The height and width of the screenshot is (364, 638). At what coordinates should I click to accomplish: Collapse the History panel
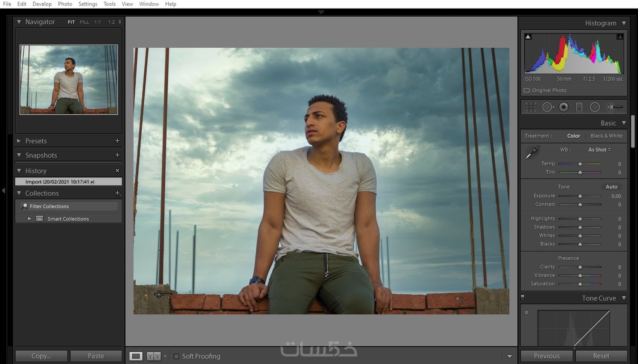click(x=19, y=171)
